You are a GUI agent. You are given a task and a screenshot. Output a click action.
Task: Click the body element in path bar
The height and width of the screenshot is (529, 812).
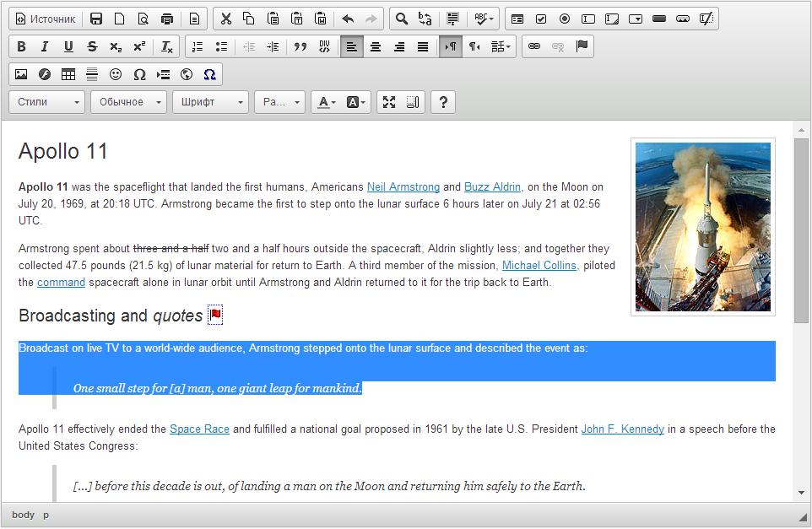pos(23,515)
